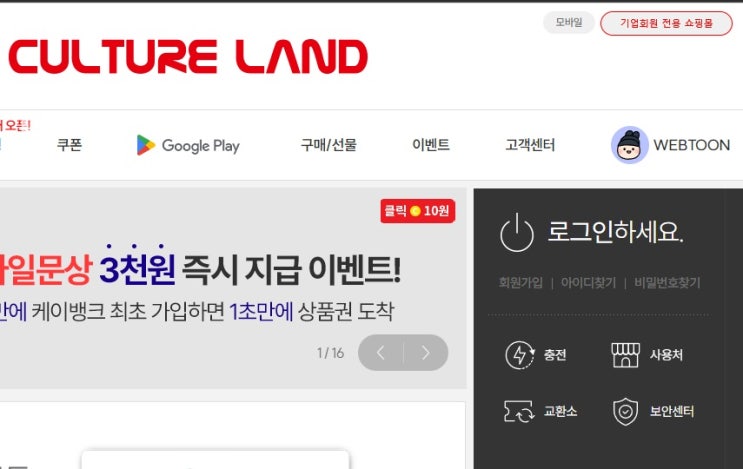Click the WEBTOON character avatar icon

click(x=629, y=145)
